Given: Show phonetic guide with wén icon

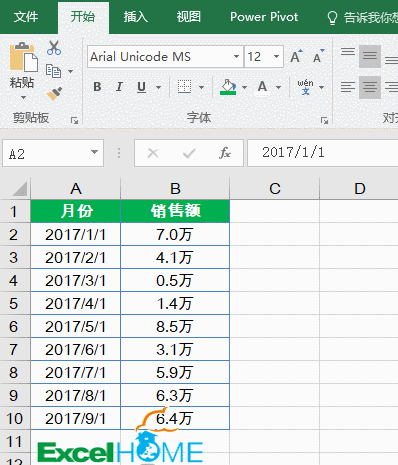Looking at the screenshot, I should [x=305, y=87].
